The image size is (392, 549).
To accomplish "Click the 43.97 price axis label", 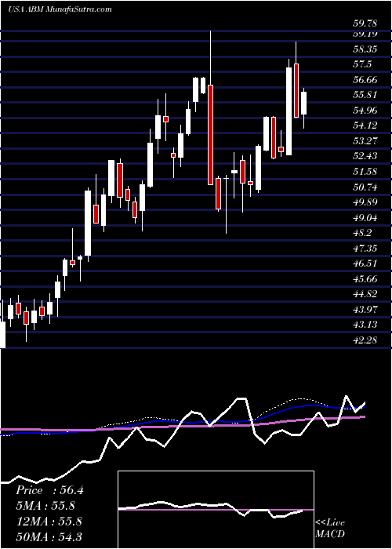I will [x=365, y=309].
